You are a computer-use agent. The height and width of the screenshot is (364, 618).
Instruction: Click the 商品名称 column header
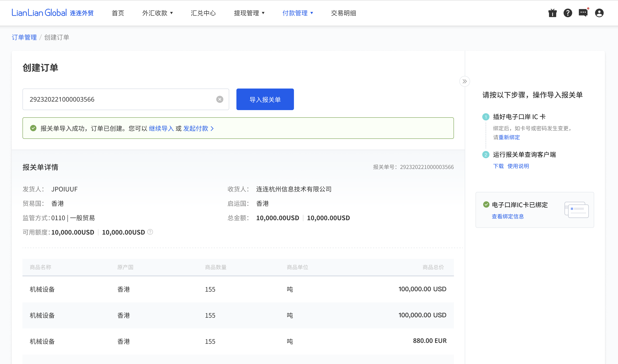(x=40, y=267)
